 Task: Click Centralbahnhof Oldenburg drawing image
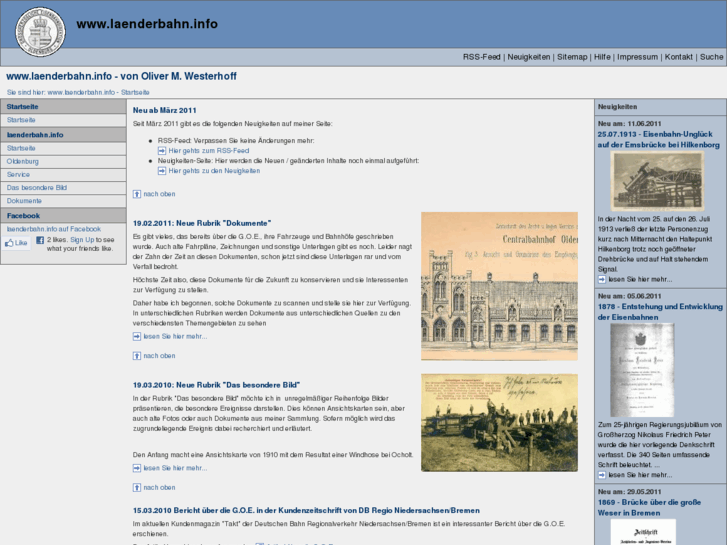tap(499, 286)
